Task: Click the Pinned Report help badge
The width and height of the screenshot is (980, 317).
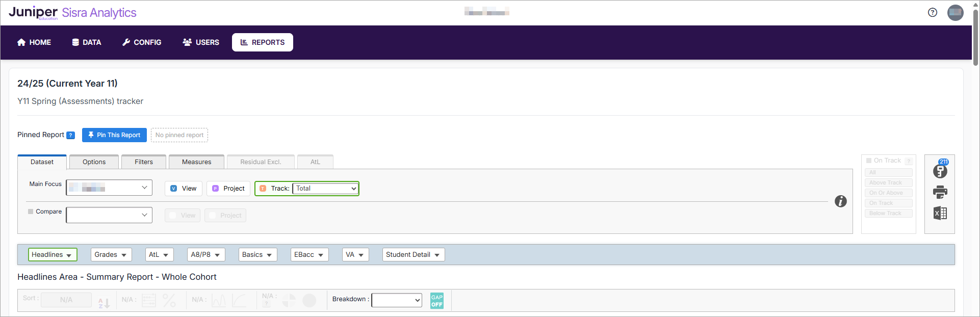Action: click(71, 135)
